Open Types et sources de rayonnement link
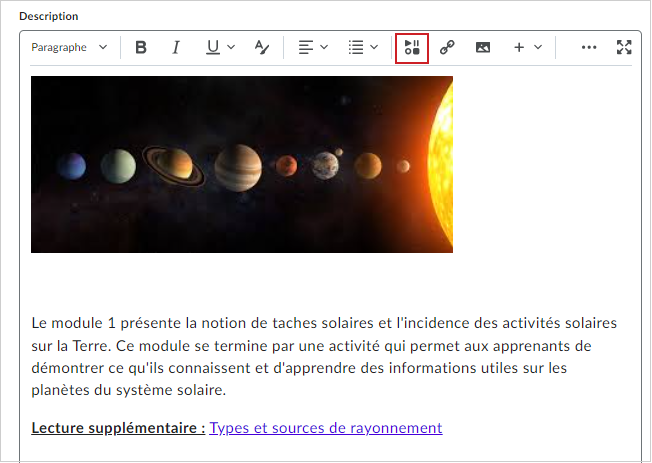652x463 pixels. pos(326,428)
